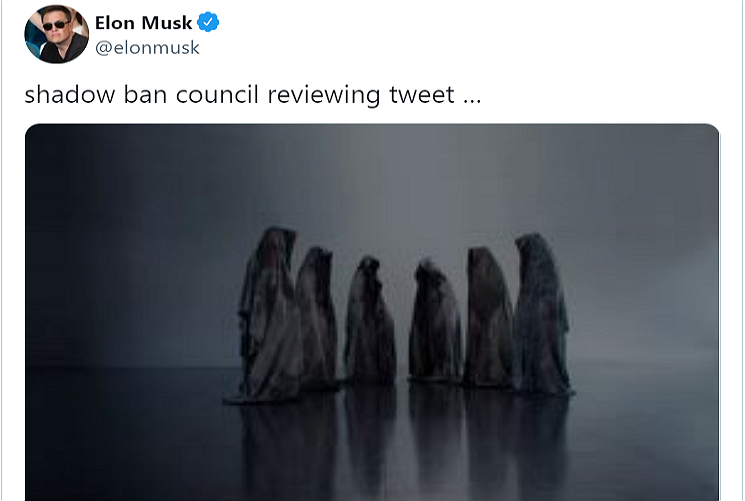Click the word "shadow" in the tweet
Viewport: 745px width, 501px height.
tap(70, 94)
